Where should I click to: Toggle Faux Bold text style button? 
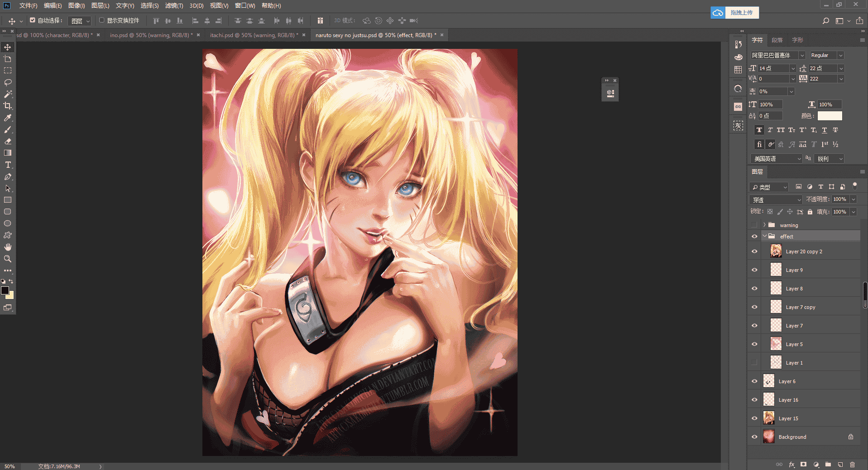tap(759, 130)
